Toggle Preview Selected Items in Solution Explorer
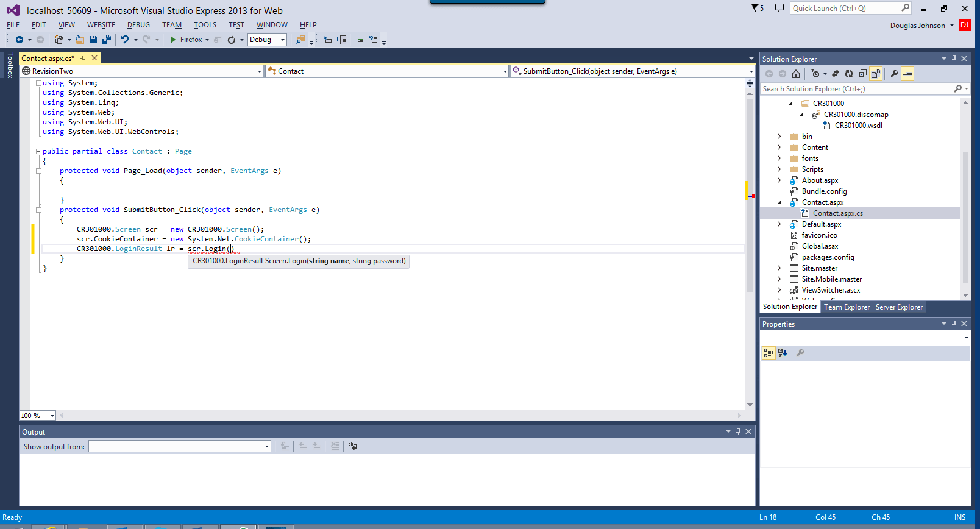Viewport: 980px width, 529px height. (x=907, y=74)
